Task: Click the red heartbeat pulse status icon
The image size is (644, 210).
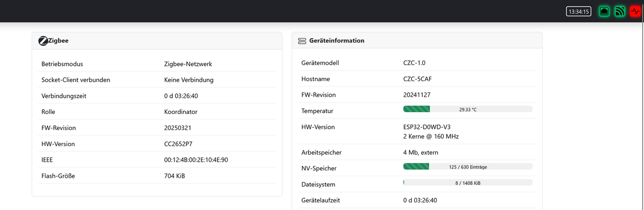Action: point(635,11)
